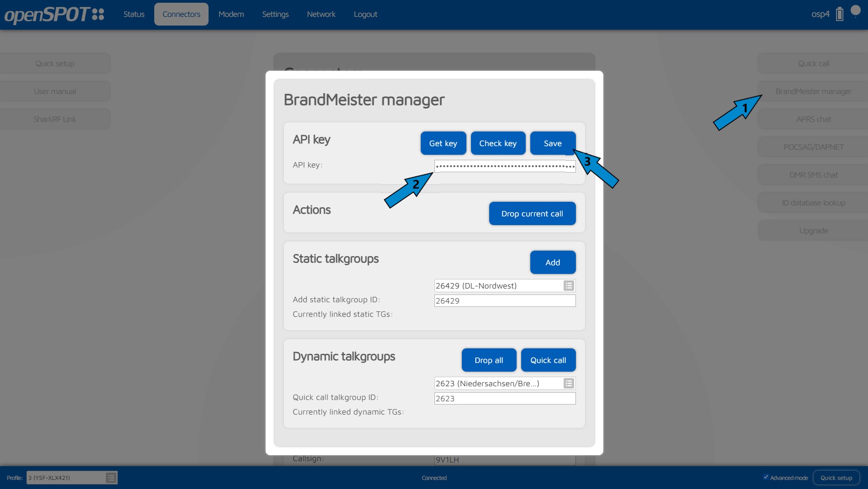This screenshot has height=489, width=868.
Task: Switch to the Status tab
Action: pos(134,14)
